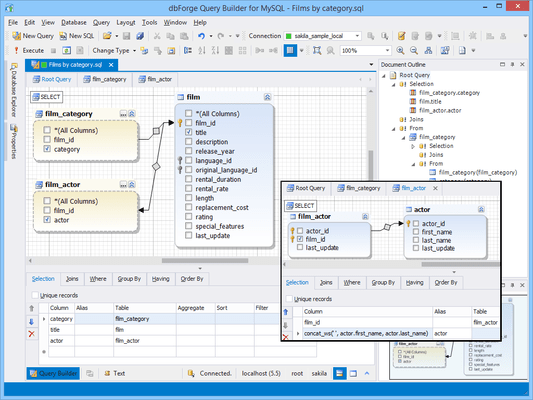Click the Fit diagram to window icon
Viewport: 533px width, 400px height.
pyautogui.click(x=317, y=51)
